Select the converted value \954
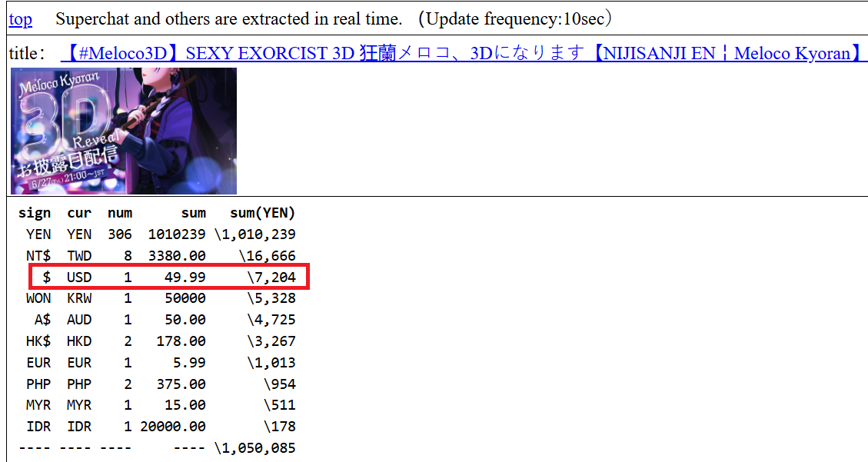 click(x=279, y=384)
